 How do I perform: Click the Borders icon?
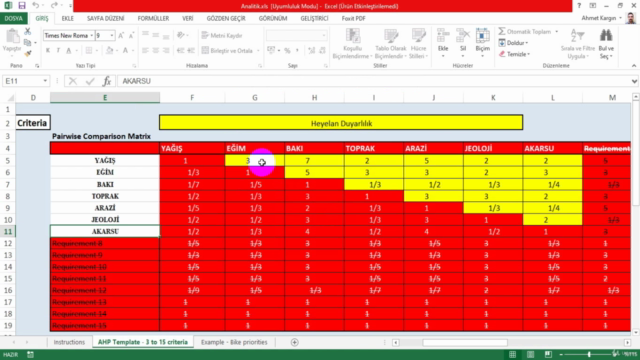pyautogui.click(x=89, y=50)
